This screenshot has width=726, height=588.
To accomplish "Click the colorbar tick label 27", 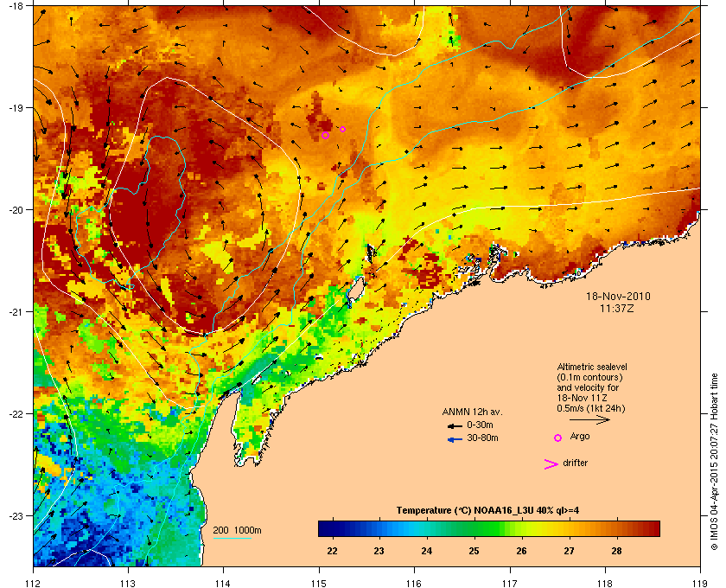I will click(x=569, y=551).
